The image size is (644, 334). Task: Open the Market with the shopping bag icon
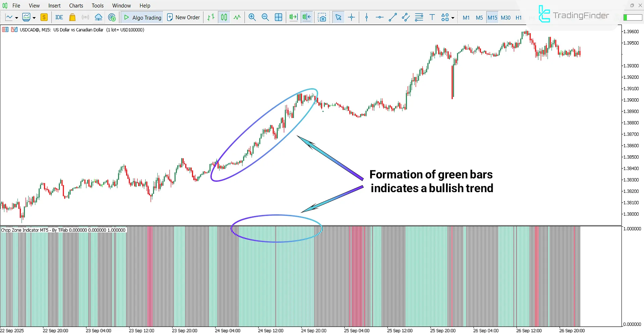click(x=72, y=17)
